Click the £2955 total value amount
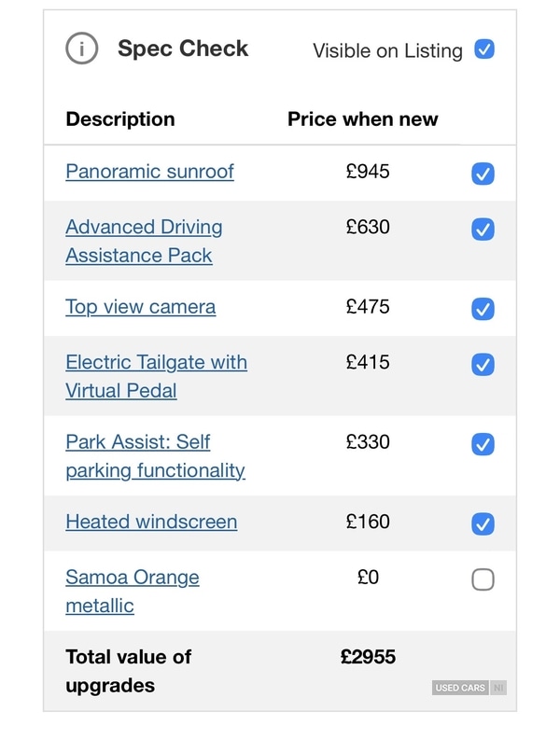The height and width of the screenshot is (739, 560). [x=368, y=657]
